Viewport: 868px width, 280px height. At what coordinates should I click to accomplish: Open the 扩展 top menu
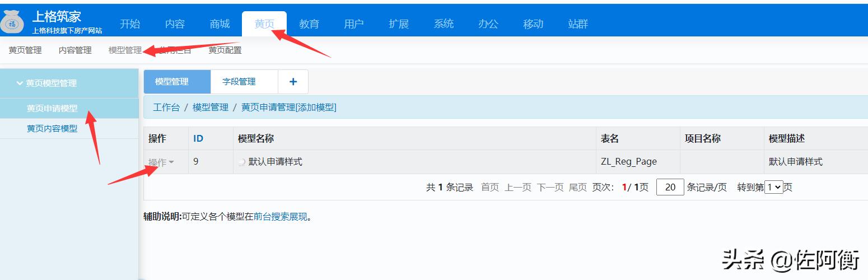click(399, 24)
